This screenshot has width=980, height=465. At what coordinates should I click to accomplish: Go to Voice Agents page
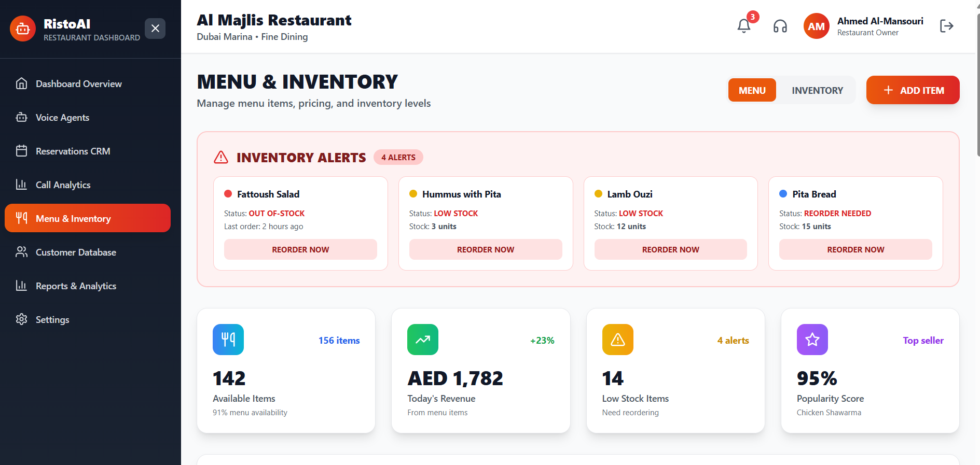[x=62, y=118]
